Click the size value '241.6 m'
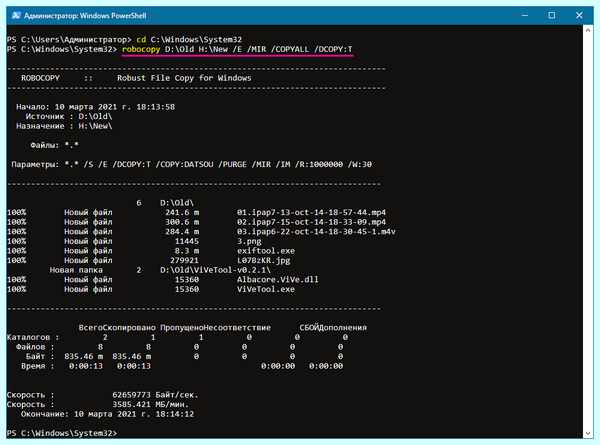This screenshot has height=445, width=600. pyautogui.click(x=182, y=212)
